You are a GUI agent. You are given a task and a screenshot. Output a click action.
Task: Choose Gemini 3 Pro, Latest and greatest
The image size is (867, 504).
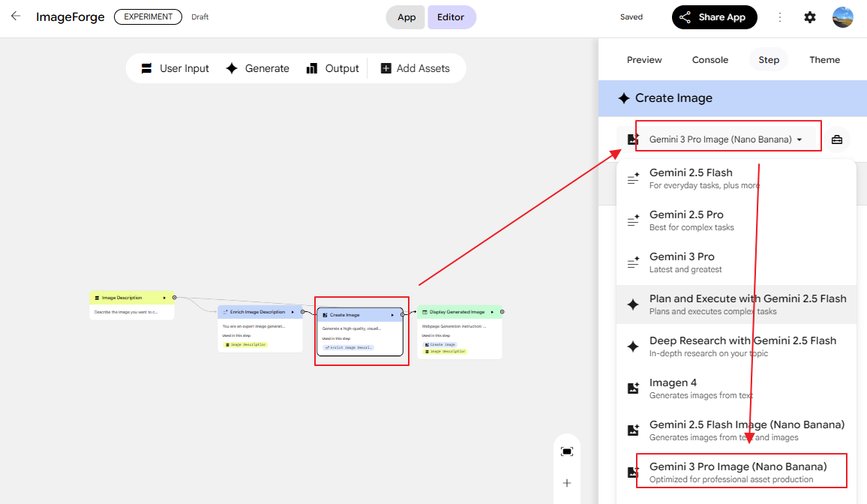[x=736, y=262]
